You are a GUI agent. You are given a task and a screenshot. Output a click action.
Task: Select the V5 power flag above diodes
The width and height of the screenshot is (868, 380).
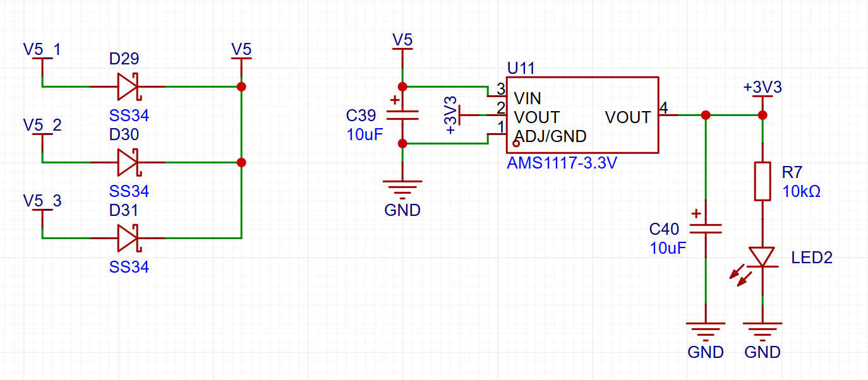pyautogui.click(x=241, y=60)
